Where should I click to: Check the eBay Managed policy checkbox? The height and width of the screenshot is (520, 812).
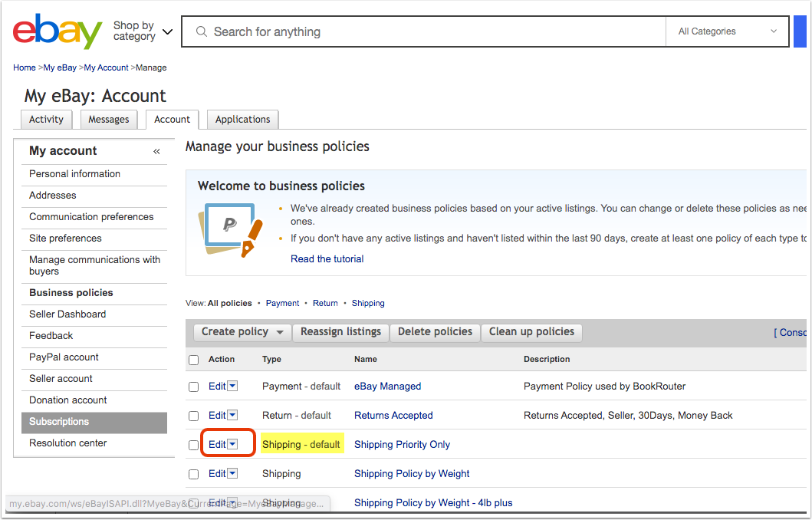[194, 387]
